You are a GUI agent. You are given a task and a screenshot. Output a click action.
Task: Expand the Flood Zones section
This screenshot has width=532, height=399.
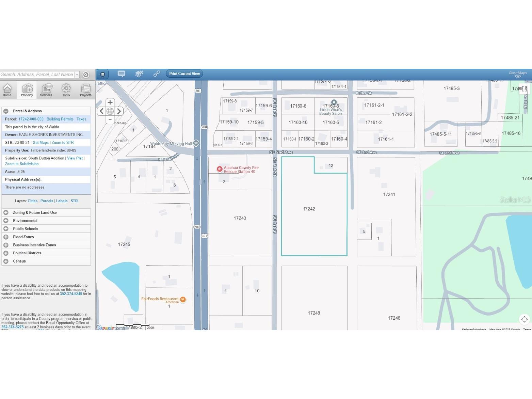click(6, 237)
